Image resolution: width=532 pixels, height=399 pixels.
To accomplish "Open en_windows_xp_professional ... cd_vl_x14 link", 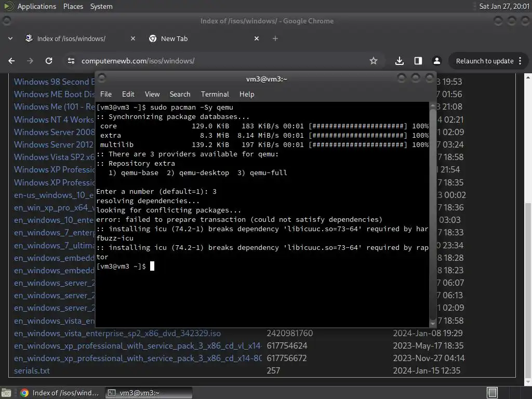I will click(x=138, y=345).
